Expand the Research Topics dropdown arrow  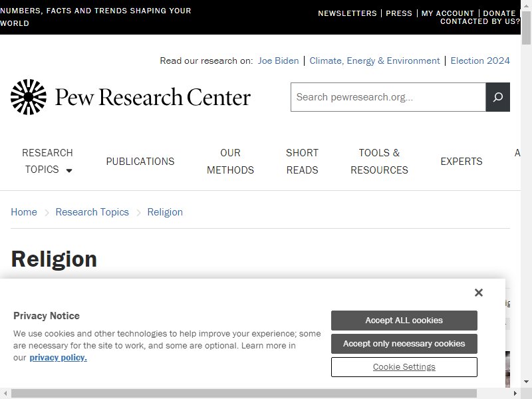pos(69,170)
